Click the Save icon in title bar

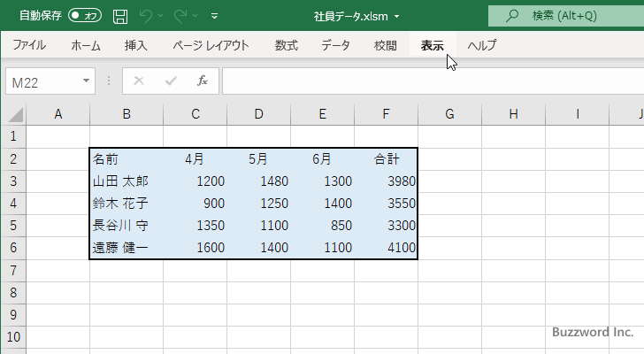[120, 16]
